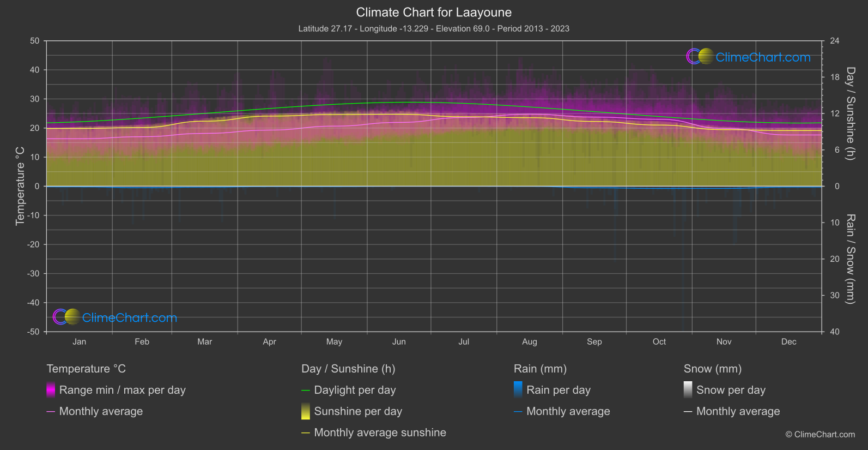Click the snow 'Monthly average' legend entry
The image size is (868, 450).
tap(732, 411)
